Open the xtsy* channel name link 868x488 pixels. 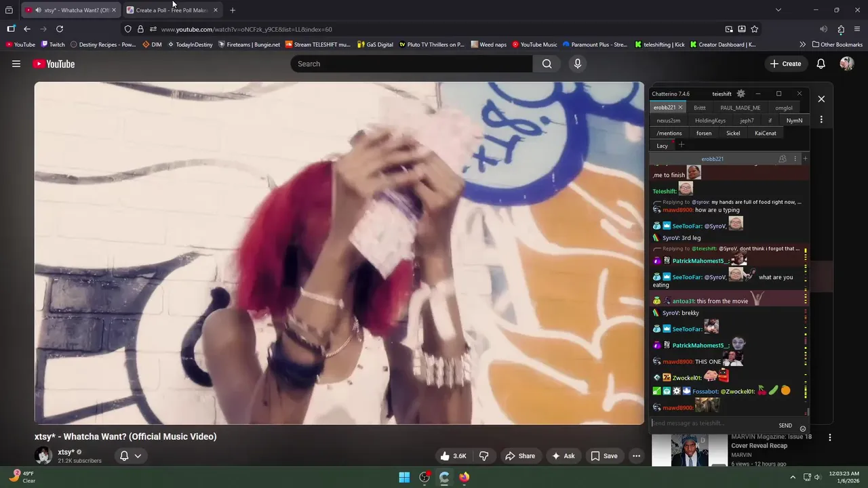coord(66,452)
